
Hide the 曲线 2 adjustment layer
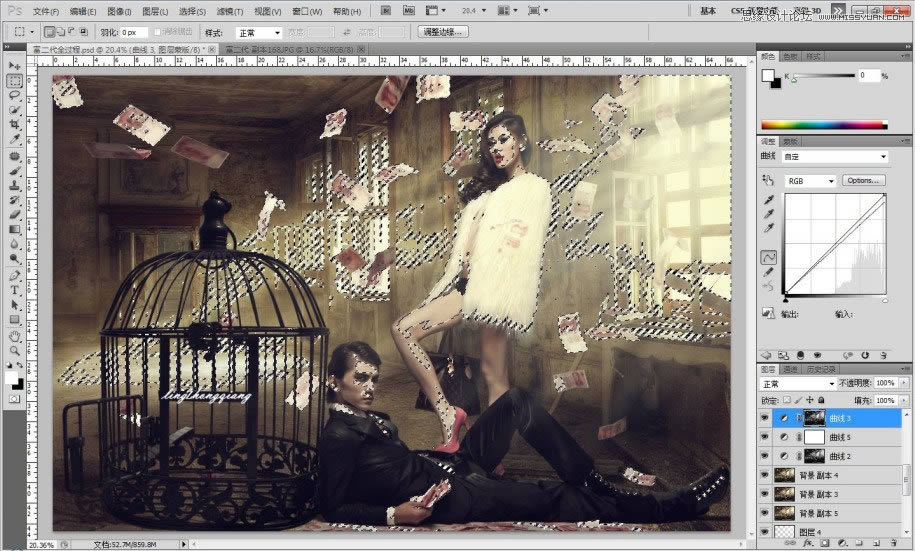click(x=766, y=457)
